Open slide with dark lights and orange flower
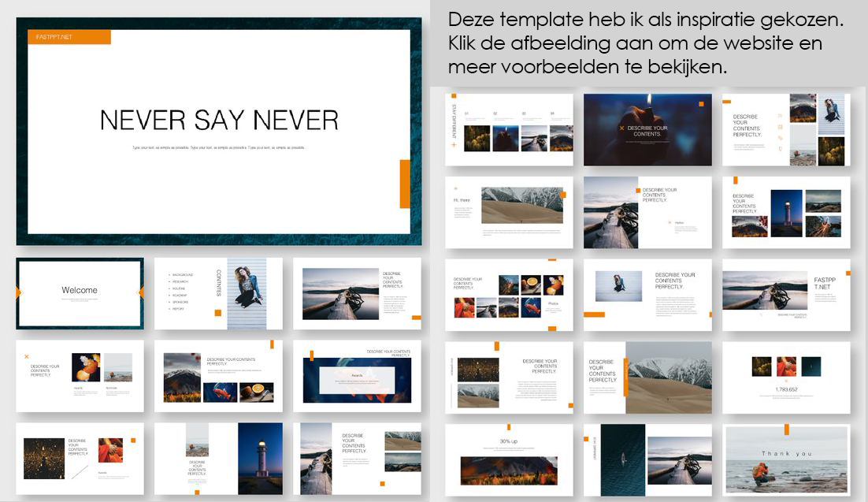The height and width of the screenshot is (502, 868). click(80, 459)
